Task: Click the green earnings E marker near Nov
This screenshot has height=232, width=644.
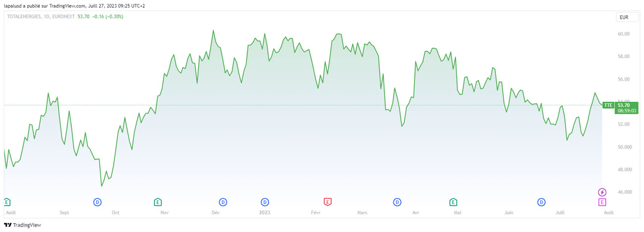Action: [x=158, y=202]
